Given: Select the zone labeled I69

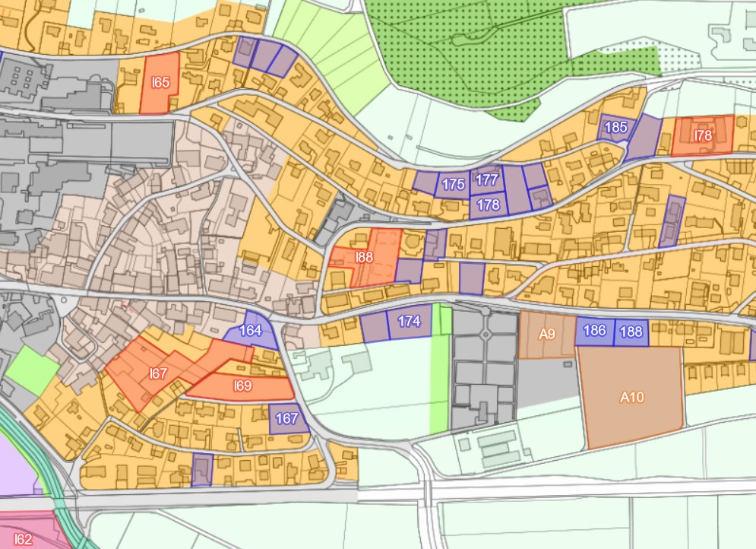Looking at the screenshot, I should pos(242,386).
